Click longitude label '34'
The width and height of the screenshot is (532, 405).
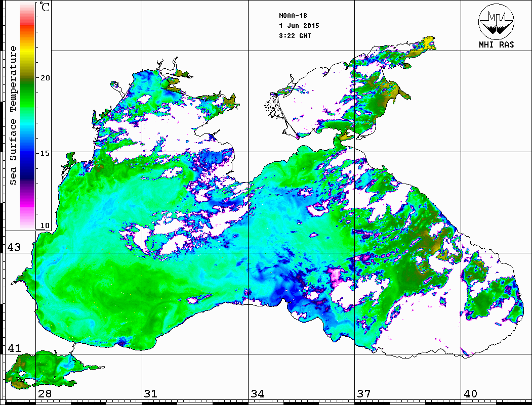(257, 393)
